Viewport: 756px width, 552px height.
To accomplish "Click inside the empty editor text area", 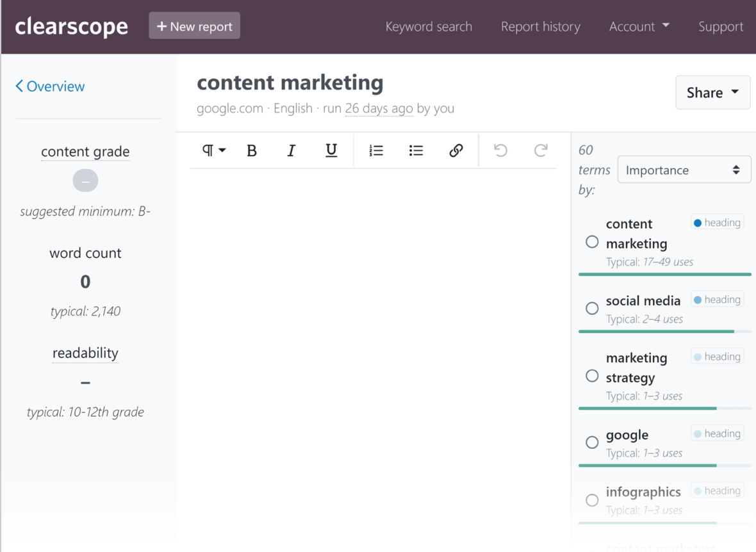I will [x=373, y=320].
